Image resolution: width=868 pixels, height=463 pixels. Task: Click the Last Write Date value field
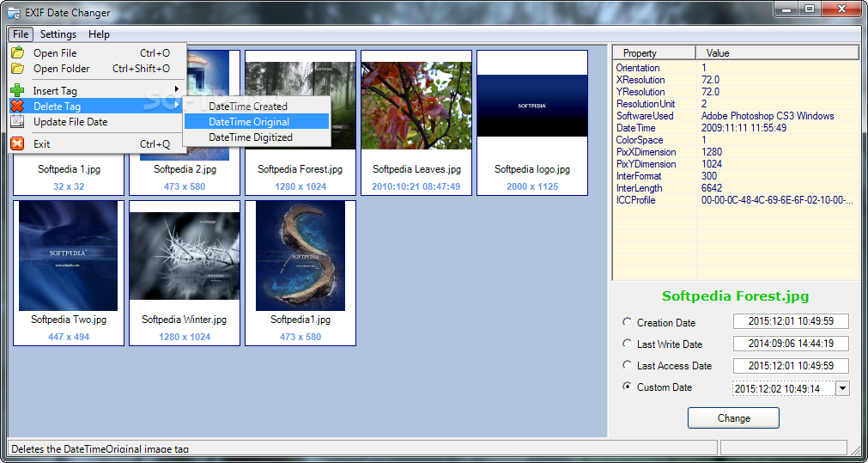point(791,344)
